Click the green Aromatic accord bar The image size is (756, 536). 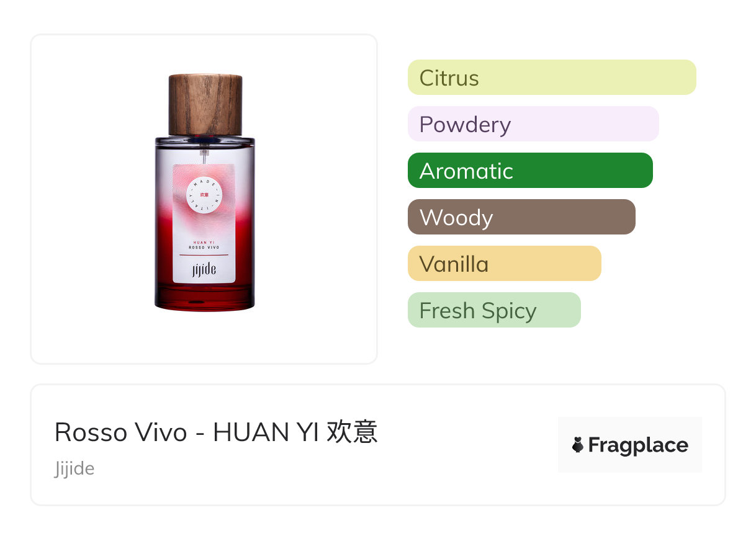coord(530,171)
